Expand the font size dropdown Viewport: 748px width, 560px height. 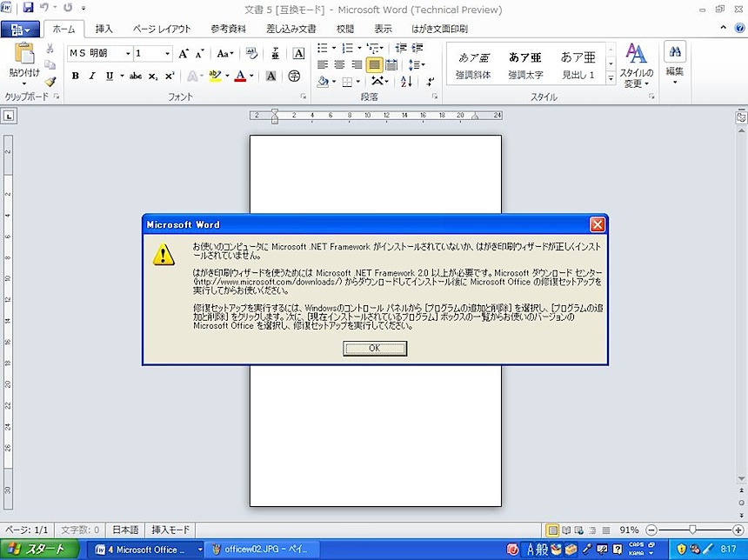coord(167,54)
